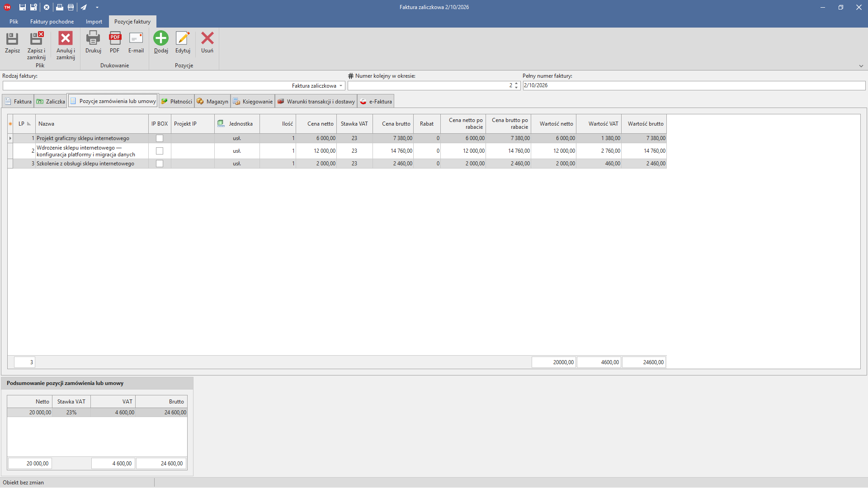Image resolution: width=868 pixels, height=488 pixels.
Task: Open the Faktury pochodne ribbon tab
Action: tap(52, 22)
